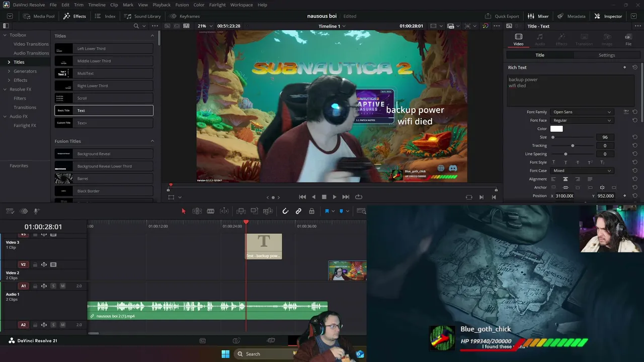Switch to Inspector Settings tab
Screen dimensions: 644x362
(607, 55)
